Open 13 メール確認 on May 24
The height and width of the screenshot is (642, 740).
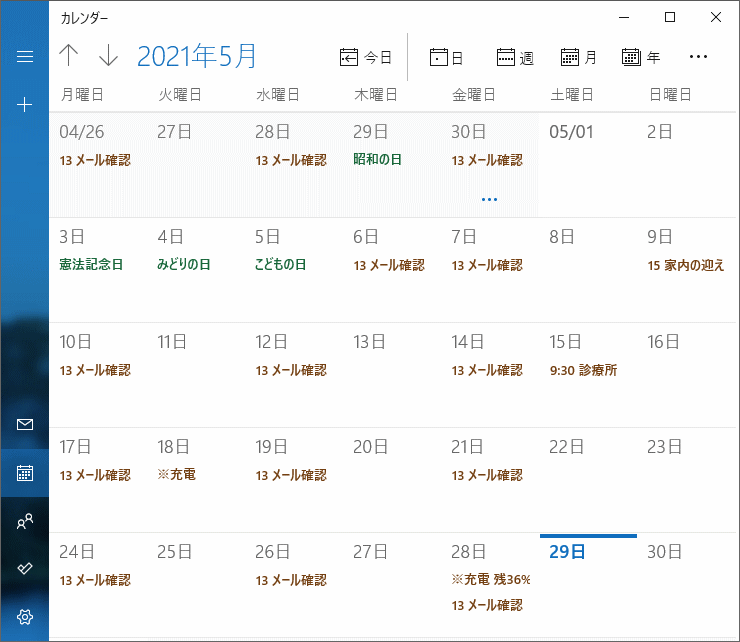coord(95,580)
